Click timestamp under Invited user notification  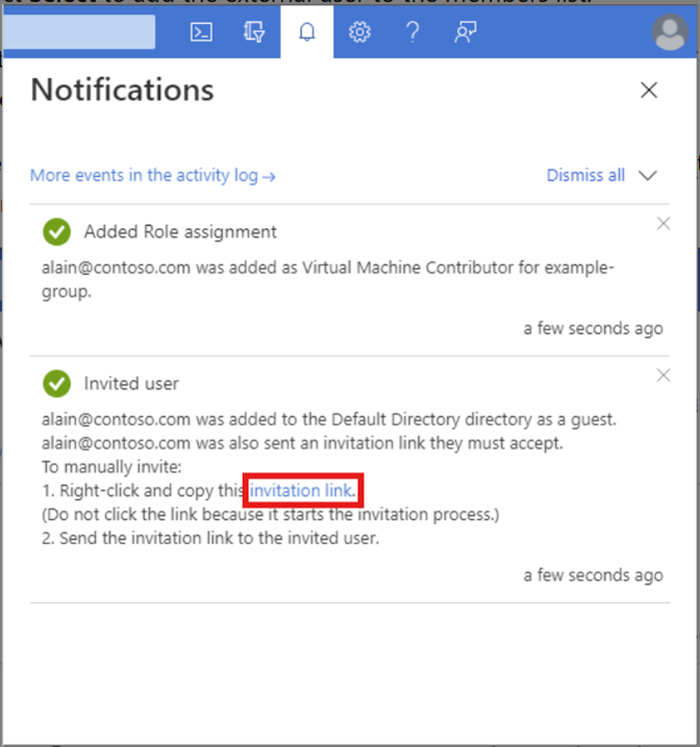(x=593, y=575)
